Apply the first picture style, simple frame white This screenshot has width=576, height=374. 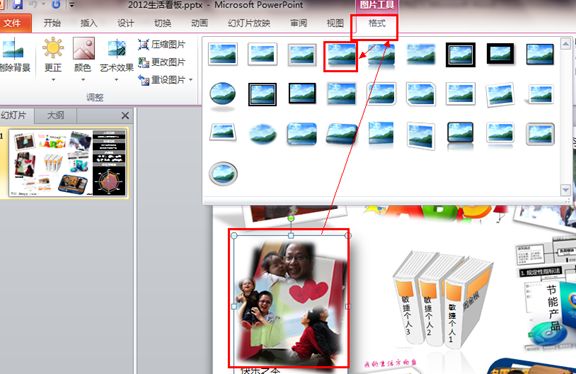[223, 54]
